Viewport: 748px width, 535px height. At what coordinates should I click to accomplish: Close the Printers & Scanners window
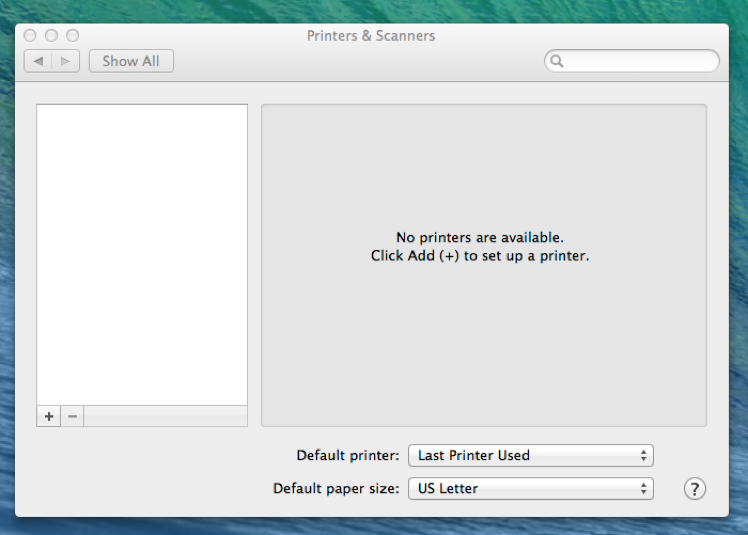coord(30,35)
